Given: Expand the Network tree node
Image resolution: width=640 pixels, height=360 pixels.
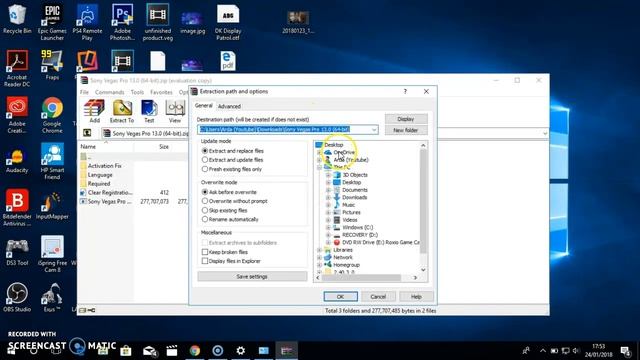Looking at the screenshot, I should click(x=319, y=257).
